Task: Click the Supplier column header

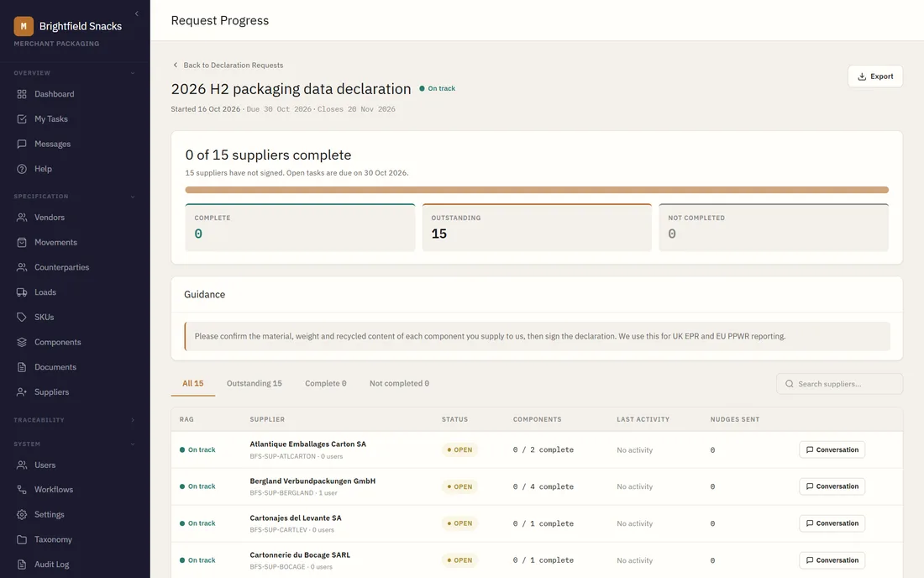Action: pos(267,419)
